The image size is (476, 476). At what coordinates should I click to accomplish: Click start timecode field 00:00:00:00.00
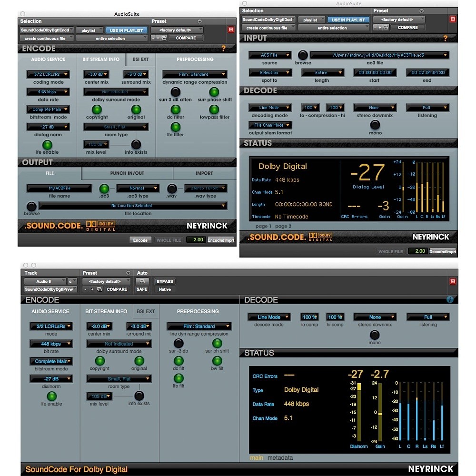pyautogui.click(x=375, y=72)
